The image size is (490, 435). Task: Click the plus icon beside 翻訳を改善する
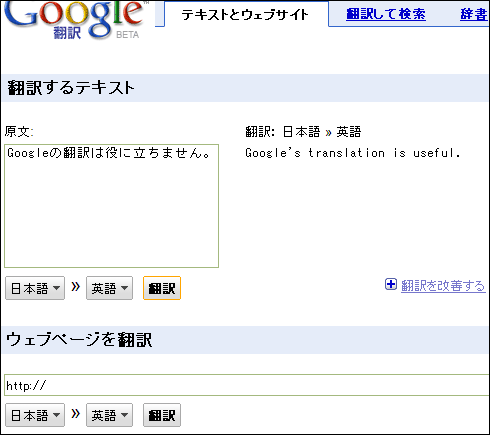(x=391, y=284)
